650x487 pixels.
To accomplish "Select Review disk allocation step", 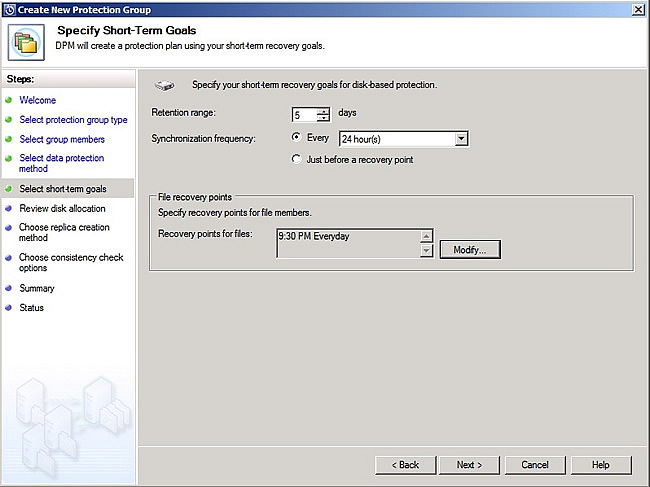I will tap(62, 209).
